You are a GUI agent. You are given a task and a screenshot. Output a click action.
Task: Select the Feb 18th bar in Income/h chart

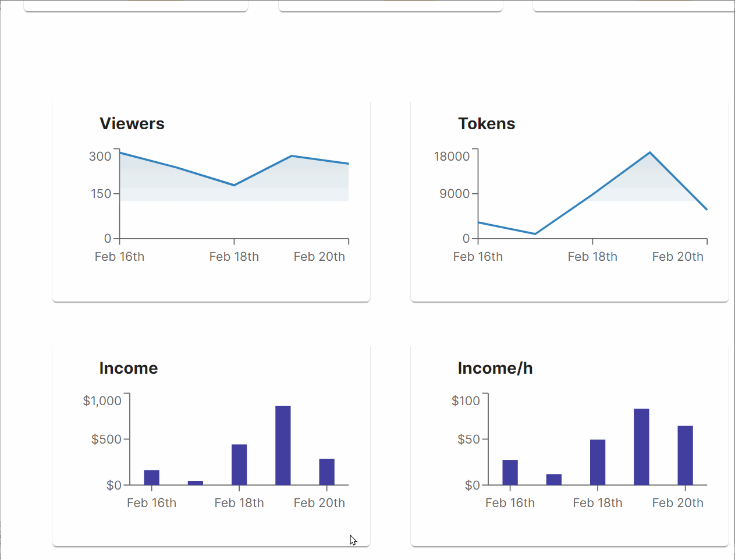pyautogui.click(x=598, y=462)
